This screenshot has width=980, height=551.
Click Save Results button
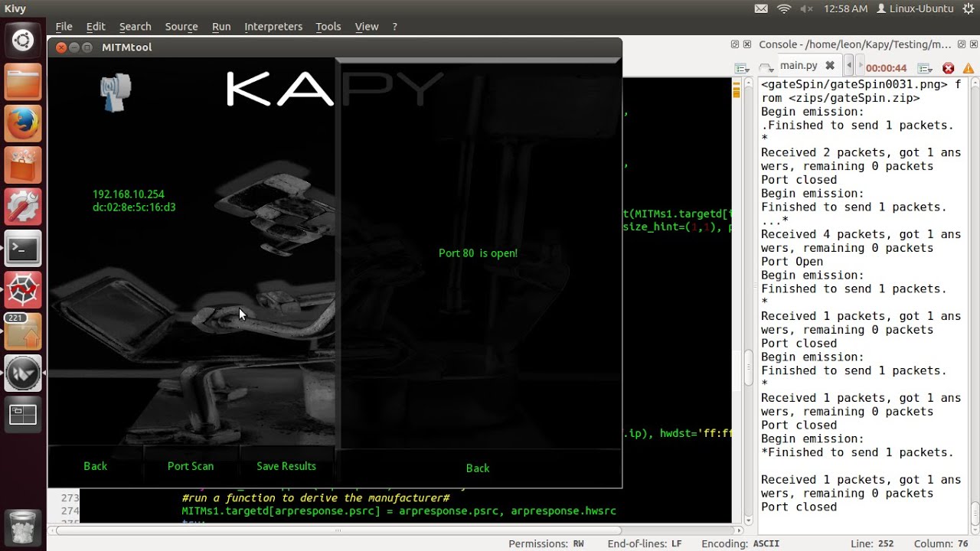[286, 466]
